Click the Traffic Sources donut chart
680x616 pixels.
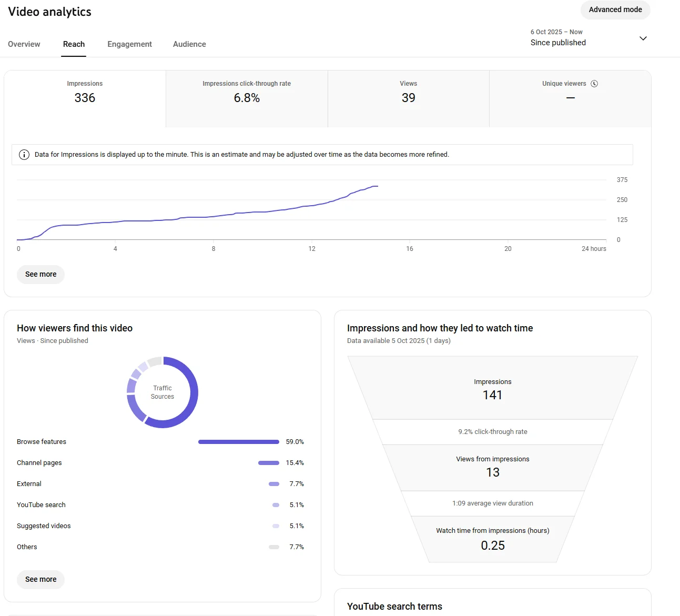tap(163, 392)
